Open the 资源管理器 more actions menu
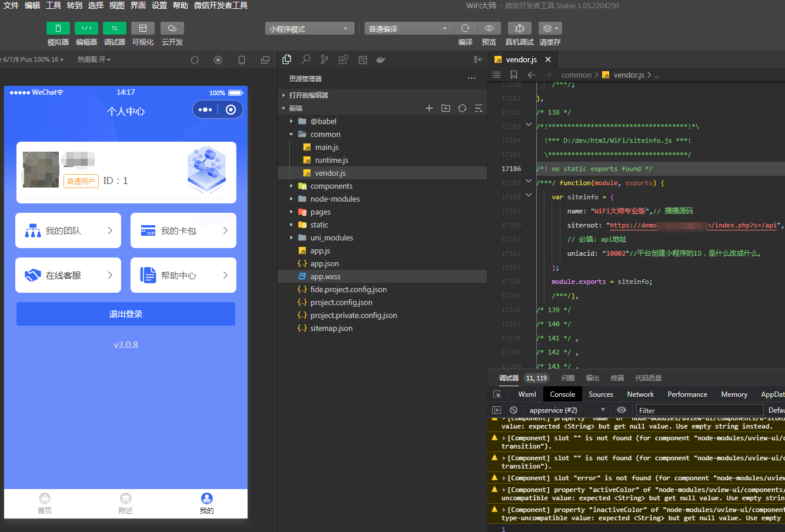This screenshot has height=532, width=785. 472,78
